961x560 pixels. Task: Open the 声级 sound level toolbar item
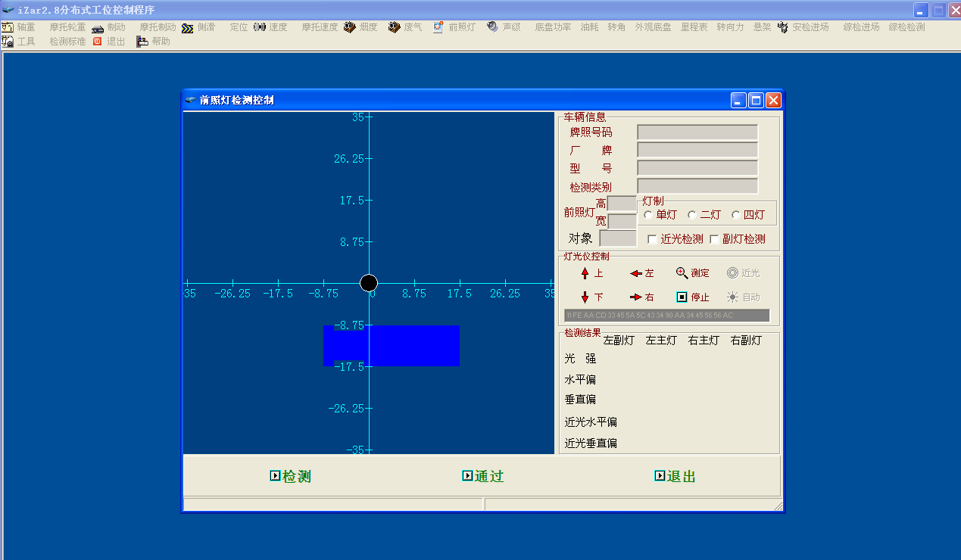coord(493,27)
